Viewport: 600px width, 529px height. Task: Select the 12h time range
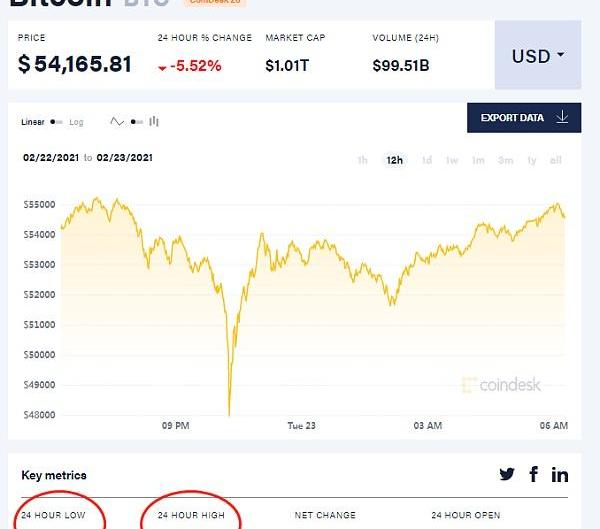[394, 160]
